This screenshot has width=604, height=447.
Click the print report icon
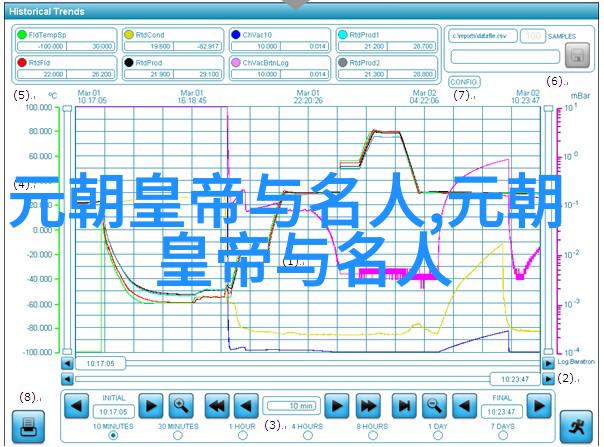(28, 426)
